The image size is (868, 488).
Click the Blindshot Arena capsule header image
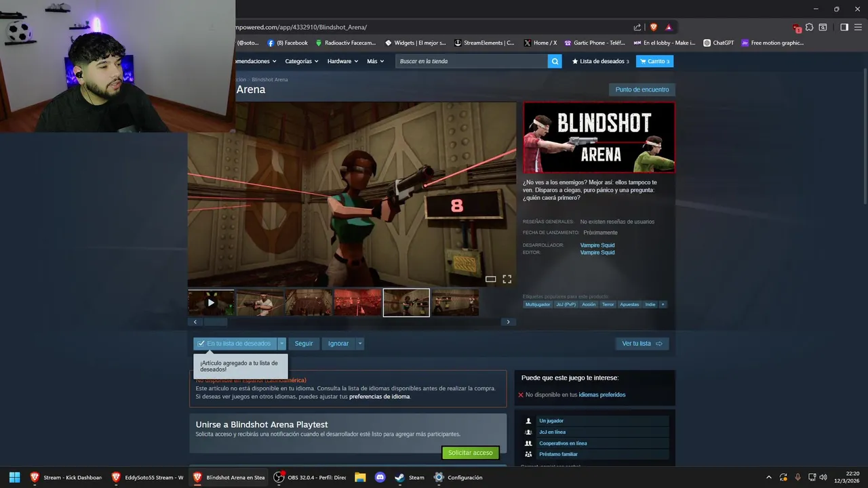(x=599, y=138)
